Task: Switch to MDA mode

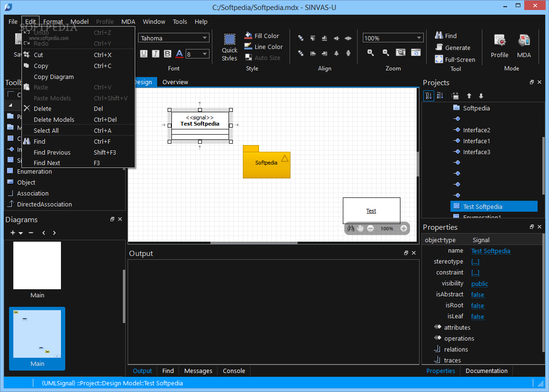Action: (524, 46)
